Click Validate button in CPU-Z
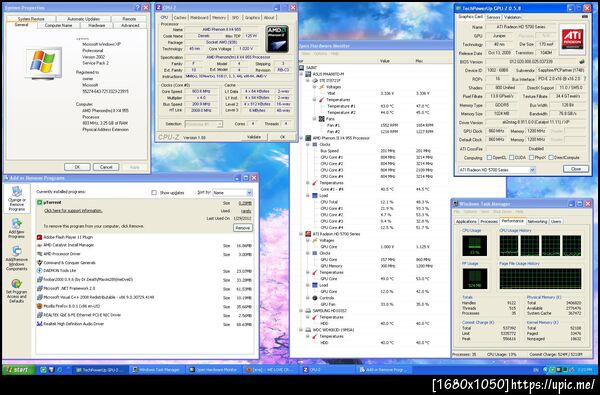 pyautogui.click(x=254, y=137)
